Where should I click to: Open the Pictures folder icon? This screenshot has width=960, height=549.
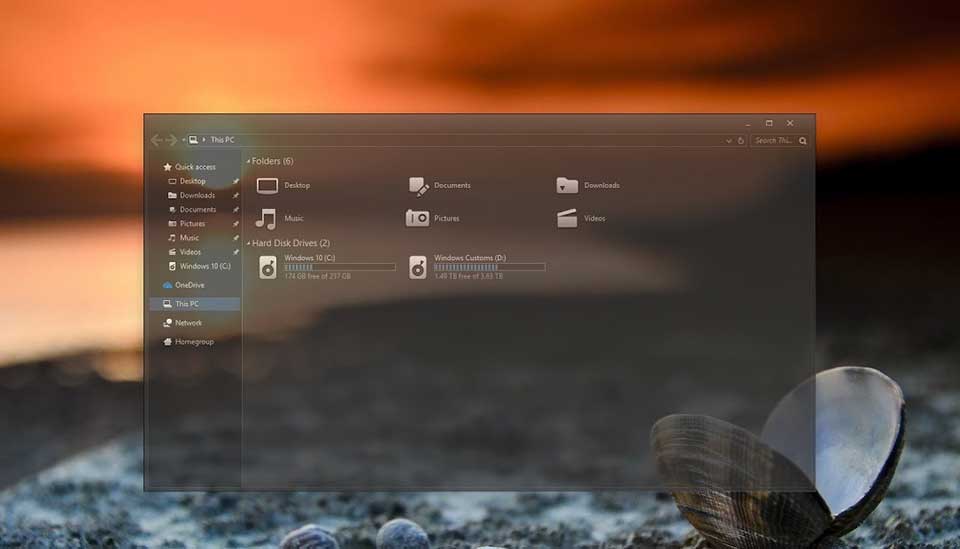pos(418,218)
